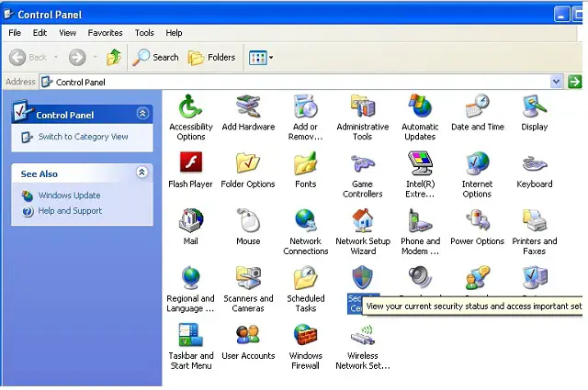Switch to Category View

(83, 137)
